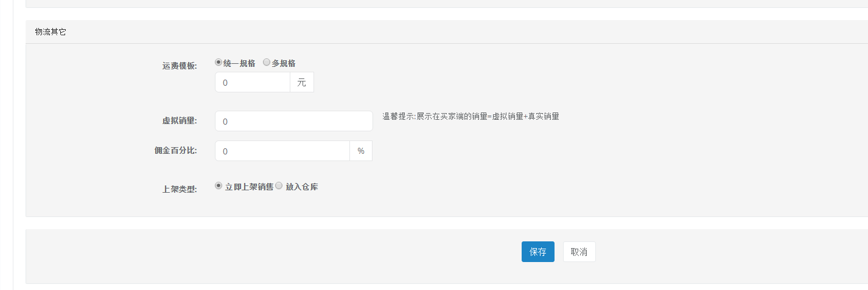
Task: Choose the 放入仓库 radio option
Action: pyautogui.click(x=279, y=186)
